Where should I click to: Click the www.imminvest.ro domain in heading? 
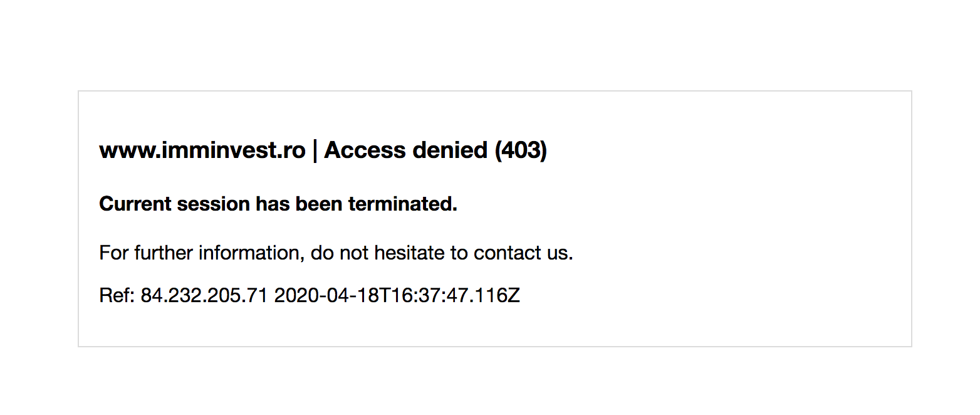(202, 150)
